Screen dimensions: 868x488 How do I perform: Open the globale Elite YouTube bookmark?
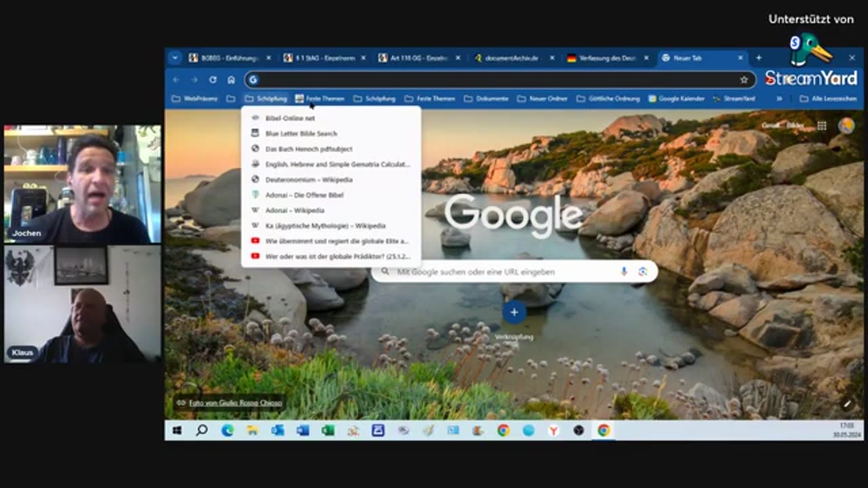pyautogui.click(x=331, y=241)
